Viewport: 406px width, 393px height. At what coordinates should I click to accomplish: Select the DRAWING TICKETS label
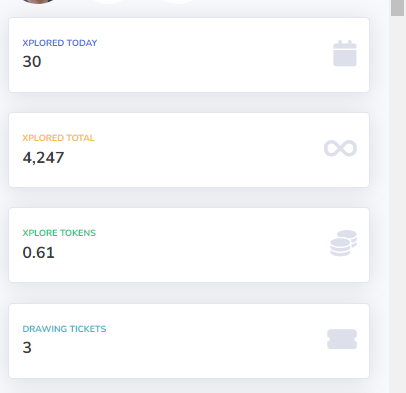pos(64,329)
